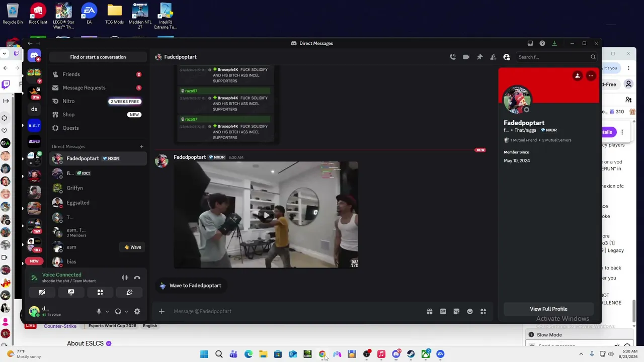644x362 pixels.
Task: Expand microphone input options arrow
Action: [x=107, y=311]
